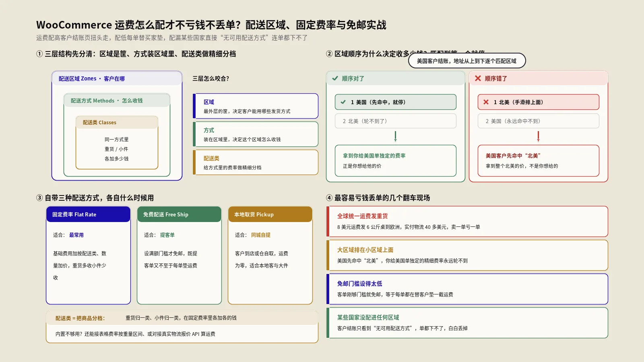Click section heading ① 三层结构先分清
Viewport: 644px width, 362px height.
click(136, 54)
